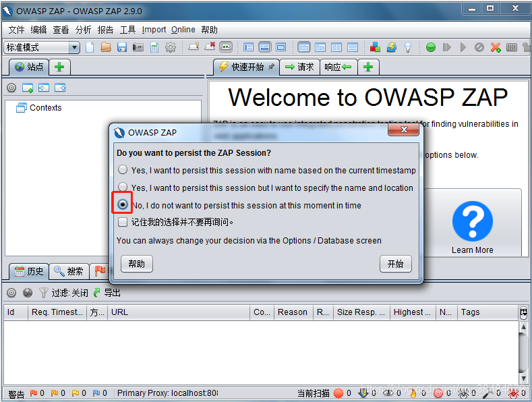Viewport: 532px width, 402px height.
Task: Click the Tags column header
Action: pos(487,312)
